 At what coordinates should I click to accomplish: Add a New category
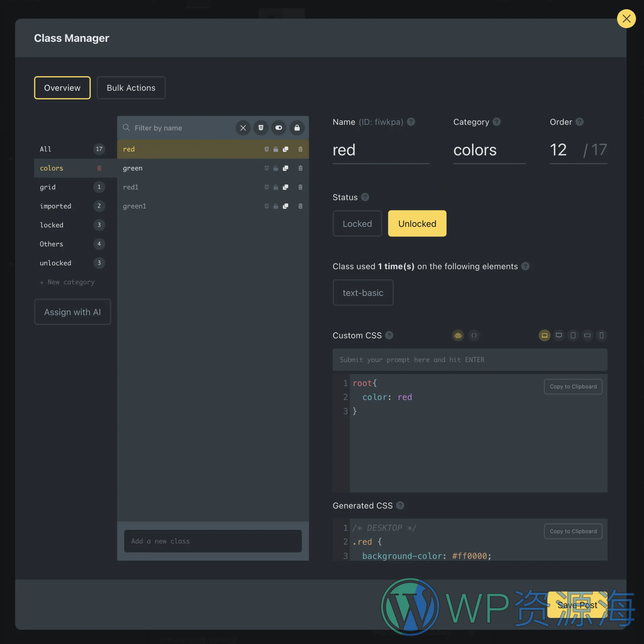(x=67, y=282)
